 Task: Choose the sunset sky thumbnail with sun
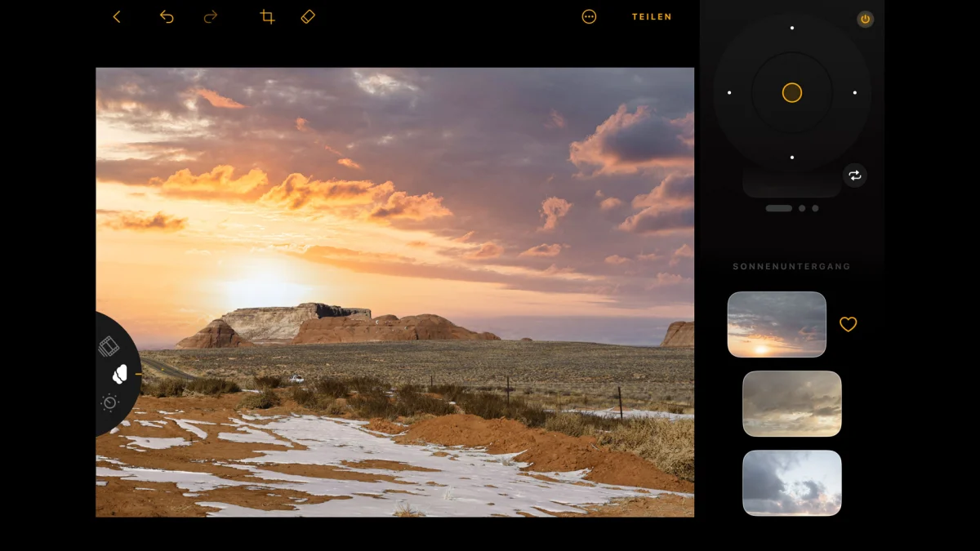(x=777, y=324)
